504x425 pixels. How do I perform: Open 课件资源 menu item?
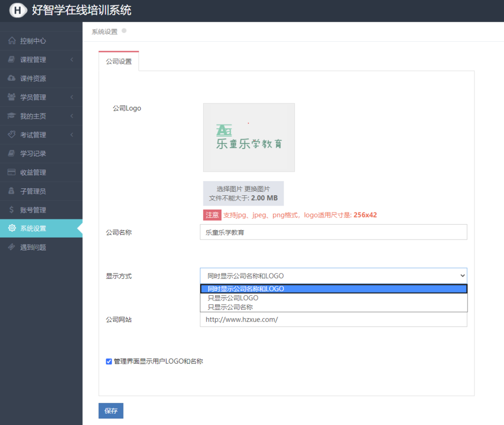(41, 78)
